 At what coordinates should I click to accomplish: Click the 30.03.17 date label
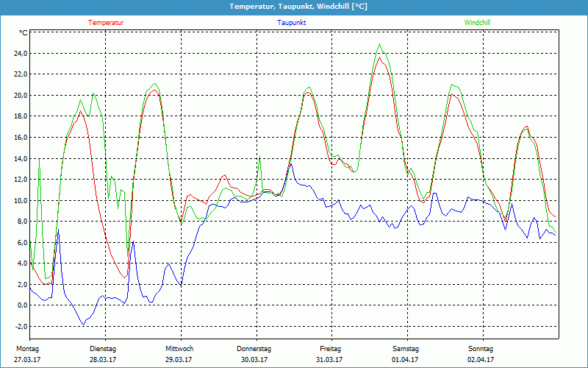(x=254, y=360)
